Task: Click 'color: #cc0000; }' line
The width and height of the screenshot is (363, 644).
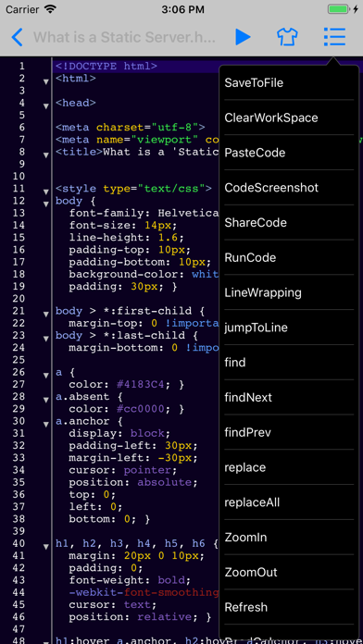Action: pyautogui.click(x=127, y=409)
